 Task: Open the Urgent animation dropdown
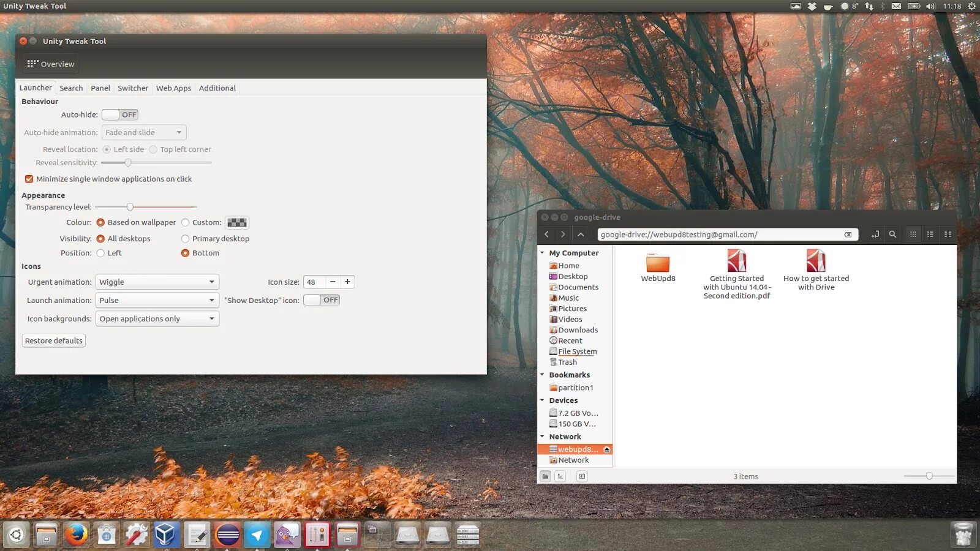pyautogui.click(x=157, y=282)
